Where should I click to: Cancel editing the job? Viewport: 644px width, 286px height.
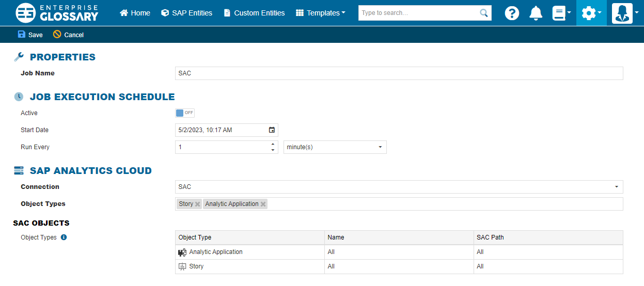[68, 35]
